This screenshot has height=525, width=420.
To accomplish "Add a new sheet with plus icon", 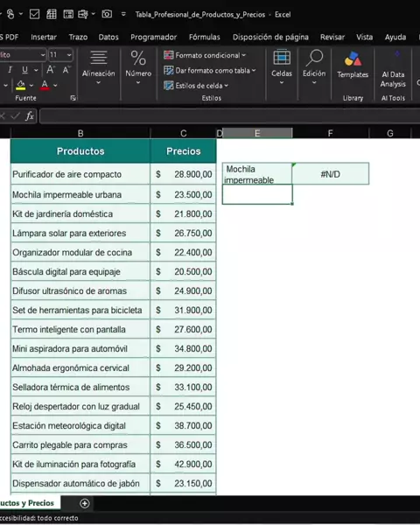I will [84, 503].
